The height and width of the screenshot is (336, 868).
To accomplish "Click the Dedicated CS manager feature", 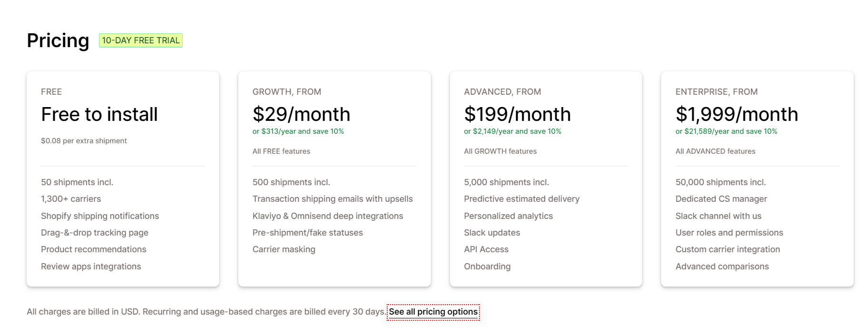I will tap(721, 198).
